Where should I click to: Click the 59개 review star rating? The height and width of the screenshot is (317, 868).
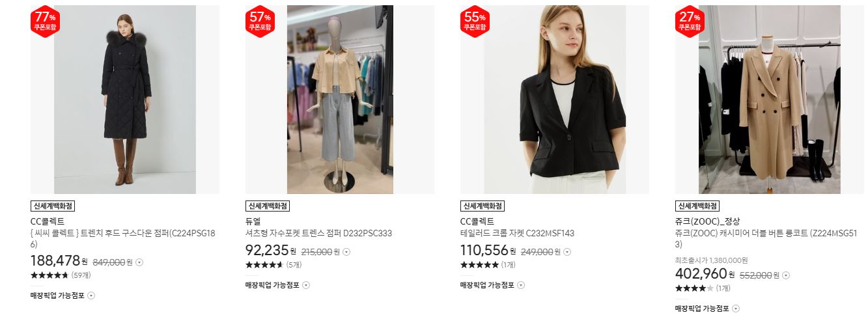61,275
